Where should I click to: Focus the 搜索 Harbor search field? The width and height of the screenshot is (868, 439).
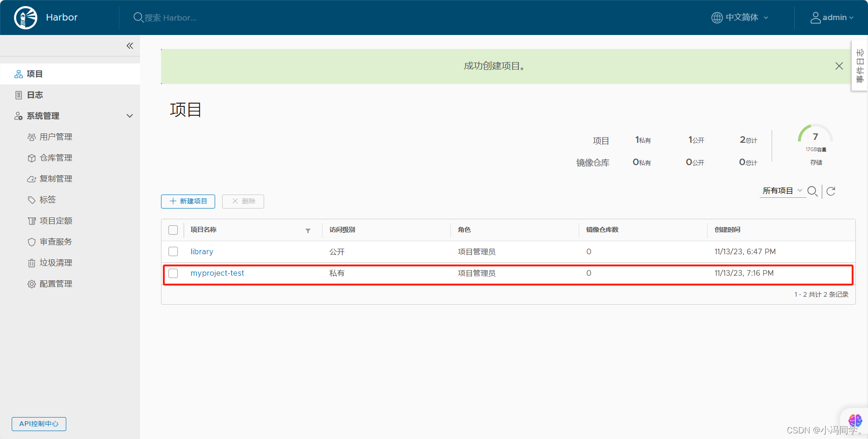coord(170,18)
